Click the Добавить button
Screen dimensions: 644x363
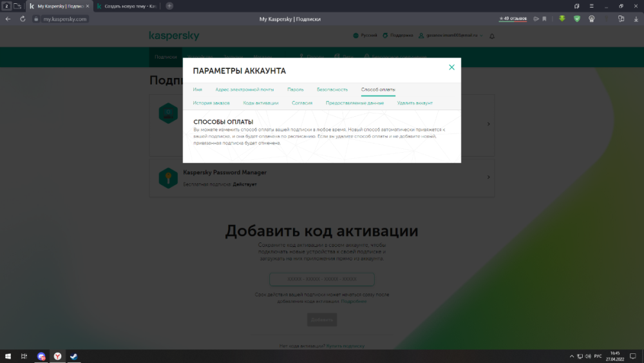[322, 320]
